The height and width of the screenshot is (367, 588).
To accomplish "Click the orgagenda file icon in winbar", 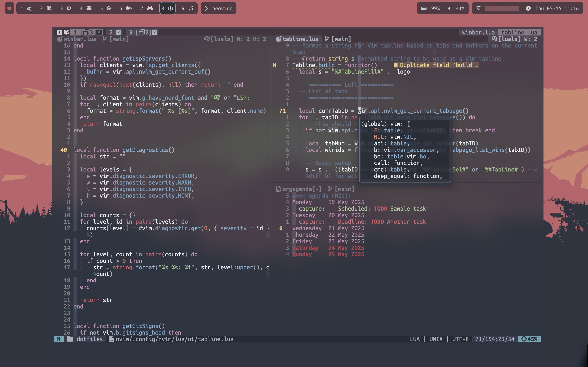I will (278, 189).
